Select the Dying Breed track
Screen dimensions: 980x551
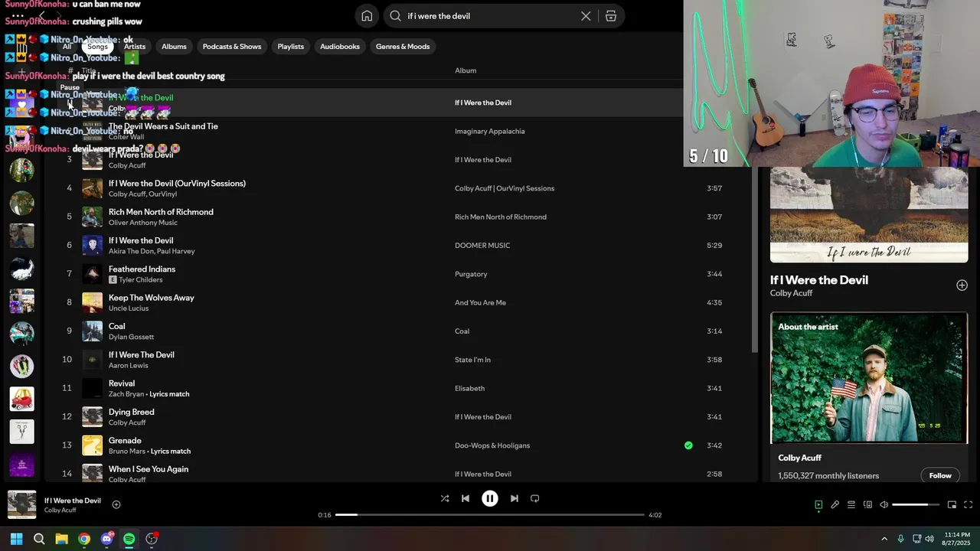point(132,412)
